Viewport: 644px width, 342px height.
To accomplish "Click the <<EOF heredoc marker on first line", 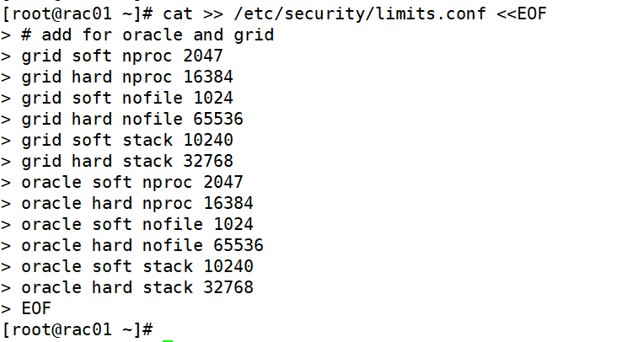I will [522, 14].
